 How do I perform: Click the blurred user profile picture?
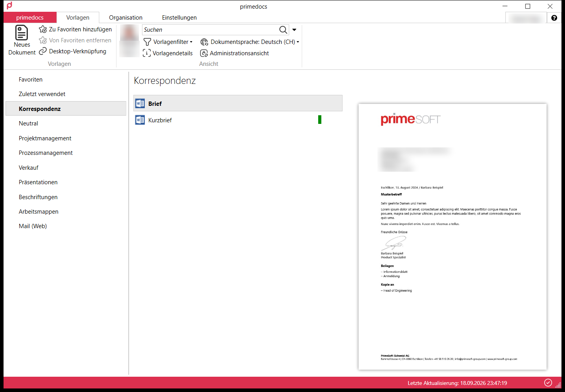click(129, 41)
